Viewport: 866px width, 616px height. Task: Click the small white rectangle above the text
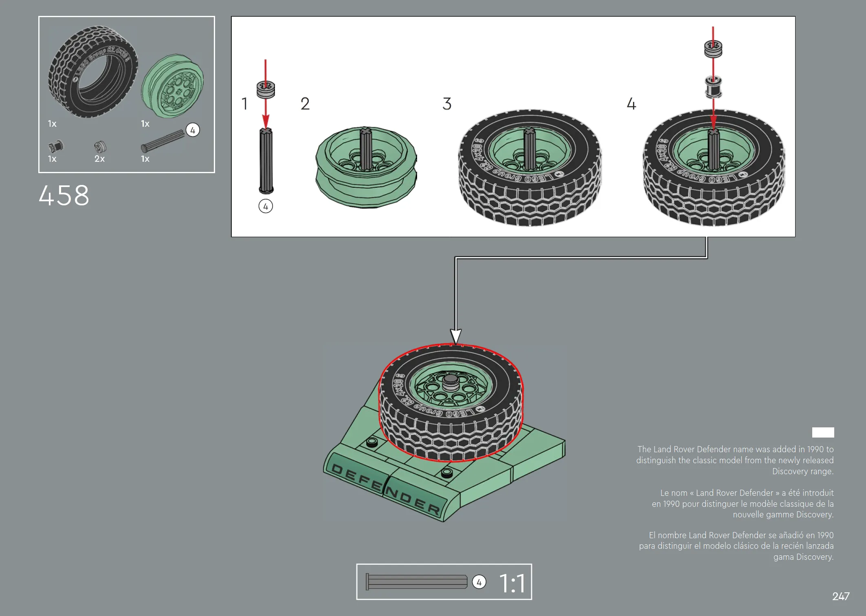tap(823, 432)
